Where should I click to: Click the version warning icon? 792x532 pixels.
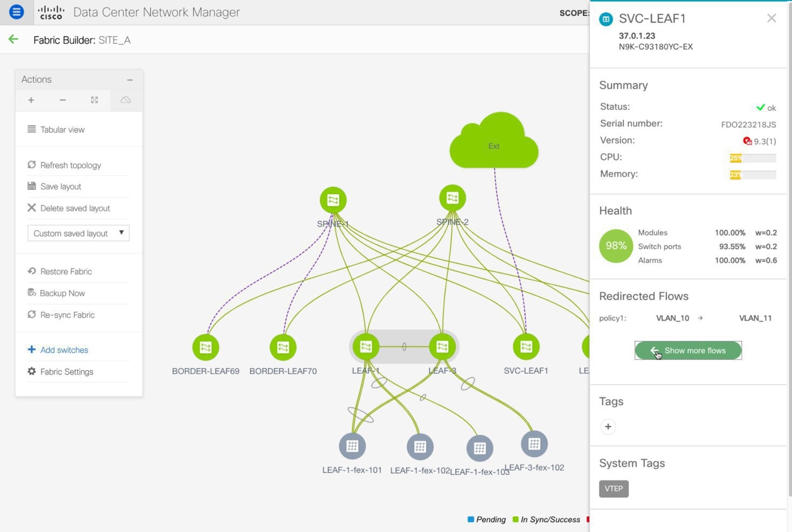click(x=747, y=141)
